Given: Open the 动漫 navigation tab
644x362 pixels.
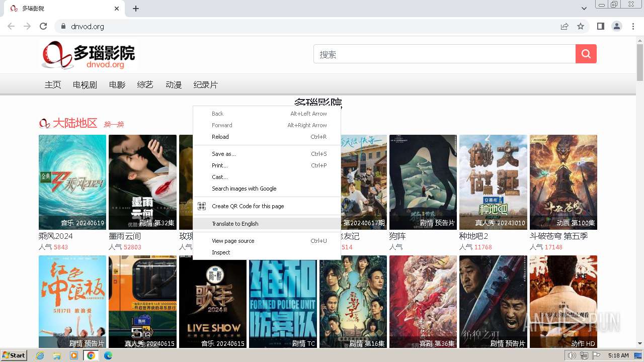Looking at the screenshot, I should point(174,84).
